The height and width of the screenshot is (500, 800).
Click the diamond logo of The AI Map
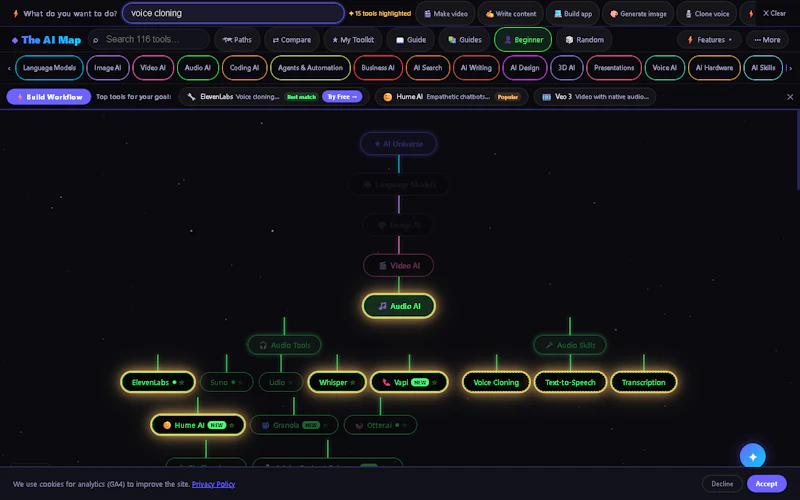(x=15, y=40)
